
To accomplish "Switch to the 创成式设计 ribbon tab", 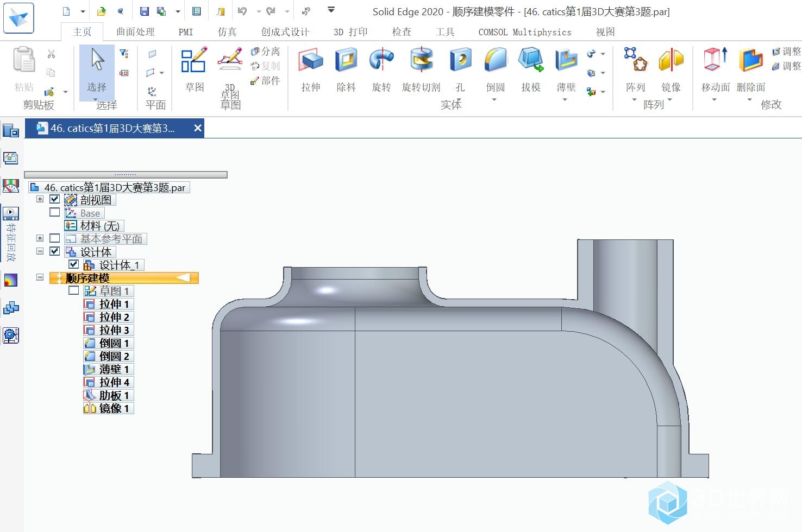I will [285, 32].
